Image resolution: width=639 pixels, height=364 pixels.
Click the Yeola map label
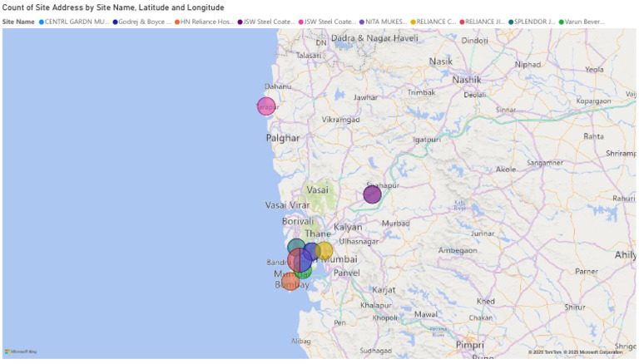tap(594, 70)
